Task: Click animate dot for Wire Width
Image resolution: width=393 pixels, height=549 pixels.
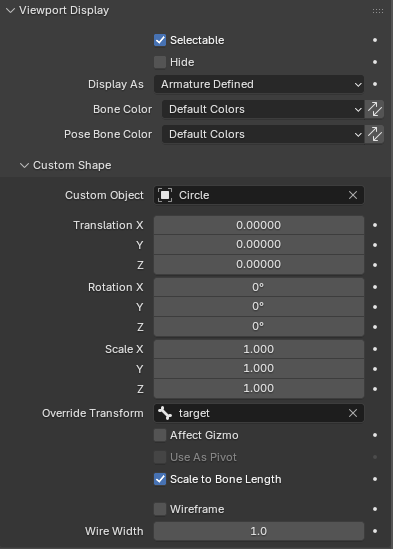Action: pyautogui.click(x=375, y=531)
